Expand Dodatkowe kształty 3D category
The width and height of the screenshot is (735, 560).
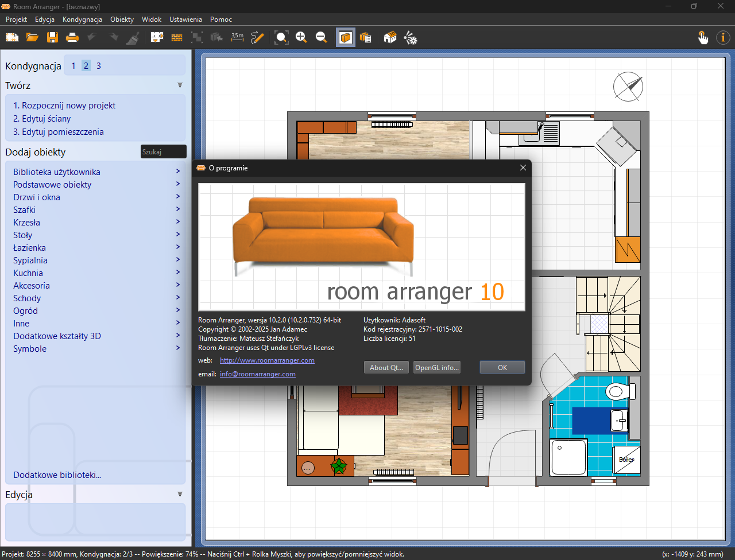coord(96,336)
